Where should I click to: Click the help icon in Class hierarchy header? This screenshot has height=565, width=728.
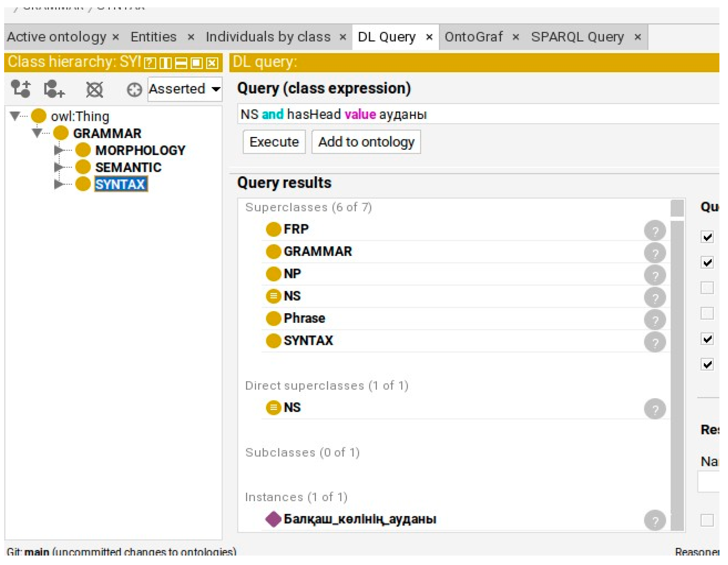(x=150, y=63)
